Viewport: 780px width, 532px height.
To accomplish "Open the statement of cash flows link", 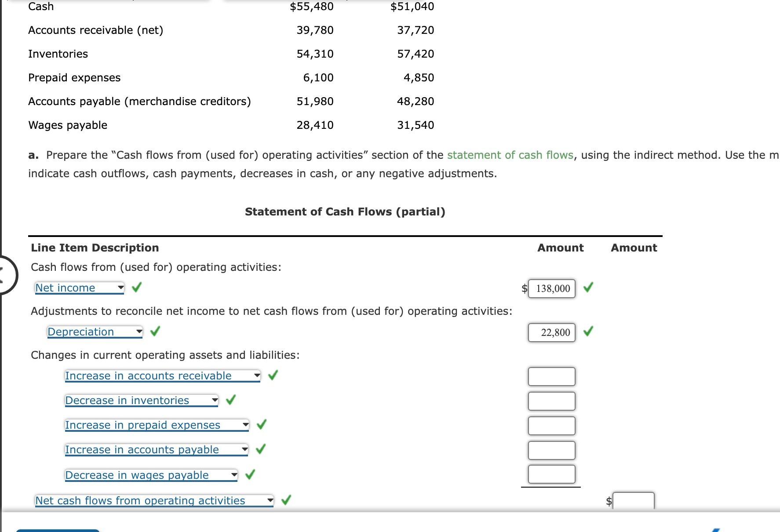I will click(x=511, y=155).
